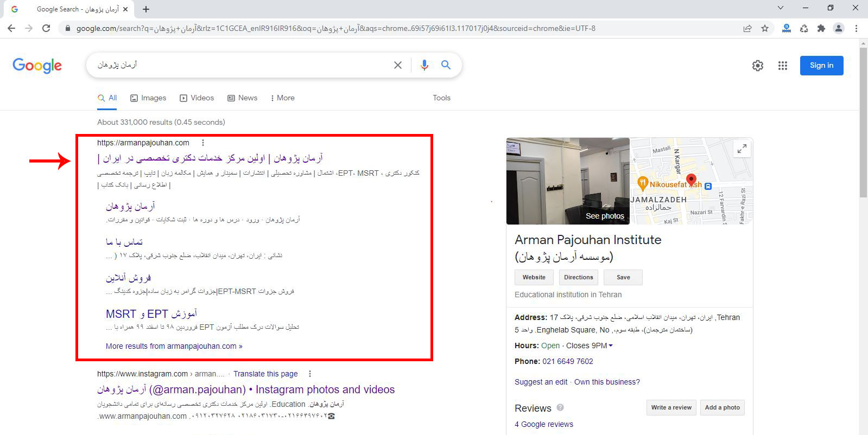Viewport: 868px width, 435px height.
Task: Open the فروش آنلاین sitelink
Action: point(128,278)
